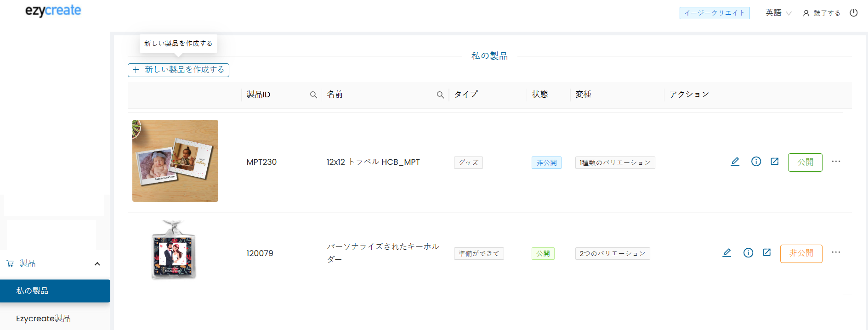868x330 pixels.
Task: Click name 12x12 トラベル HCB_MPT
Action: pyautogui.click(x=373, y=162)
